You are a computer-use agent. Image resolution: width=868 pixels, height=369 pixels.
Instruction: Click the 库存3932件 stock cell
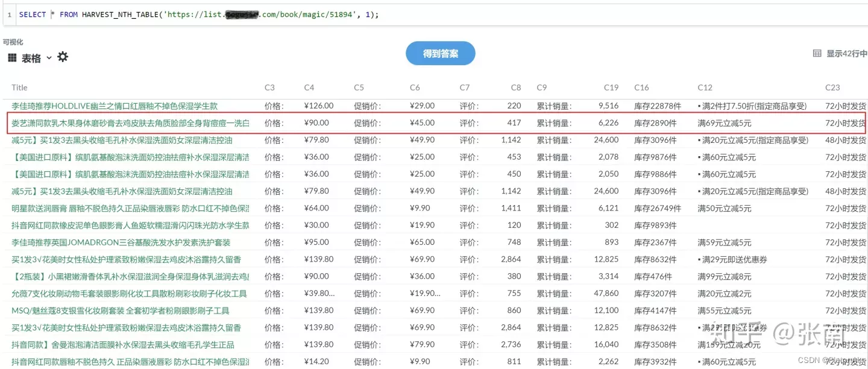[x=655, y=362]
